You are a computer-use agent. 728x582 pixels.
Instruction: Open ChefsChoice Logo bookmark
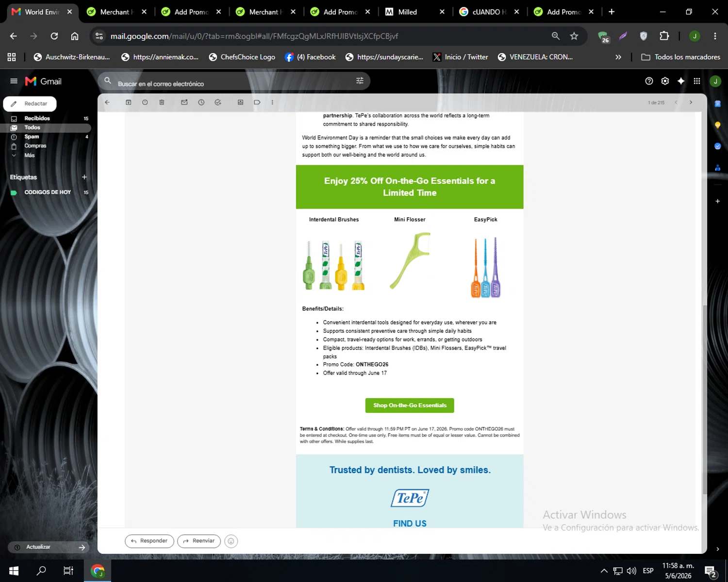(242, 57)
